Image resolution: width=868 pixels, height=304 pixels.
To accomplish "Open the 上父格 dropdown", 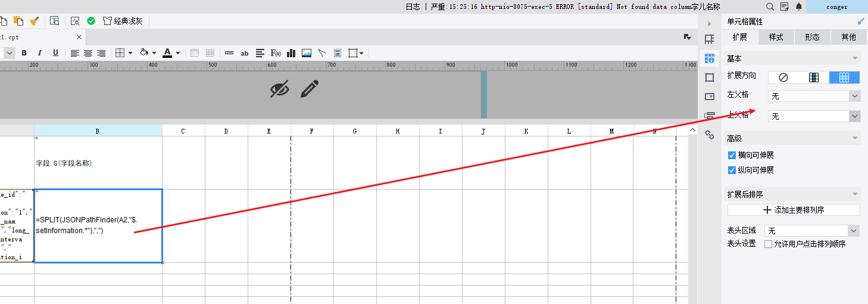I will [x=814, y=116].
